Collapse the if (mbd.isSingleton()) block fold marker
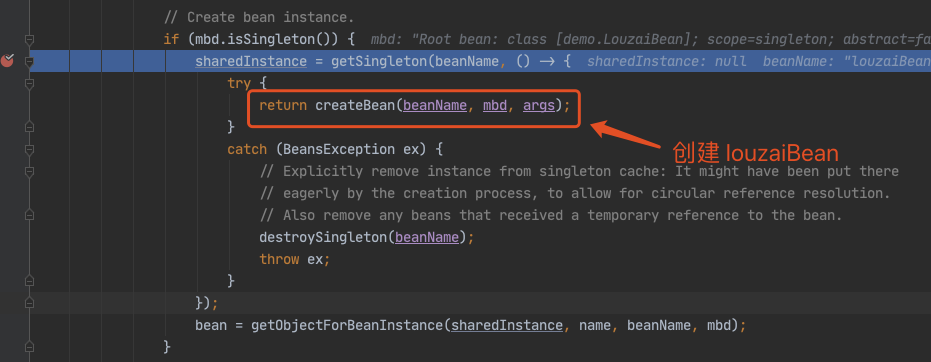 coord(29,40)
